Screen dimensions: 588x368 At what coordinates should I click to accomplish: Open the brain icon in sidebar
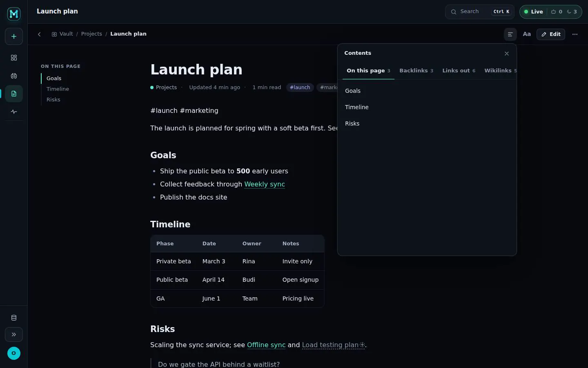[x=14, y=76]
